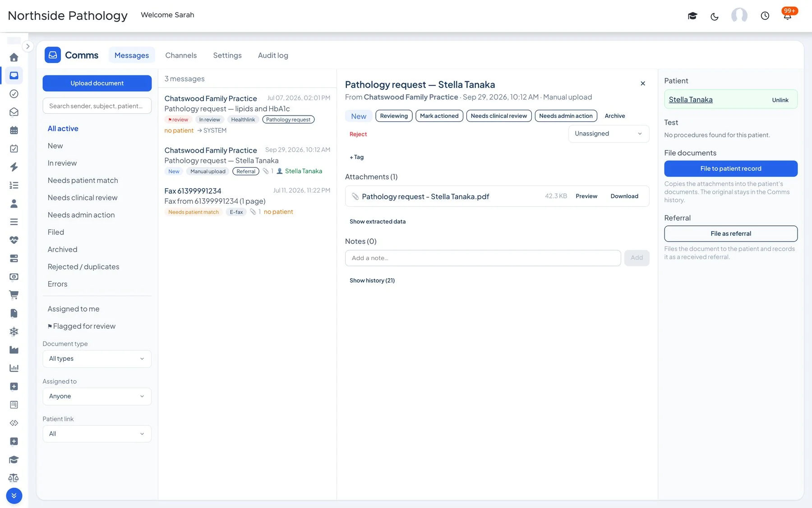Open the home icon in sidebar
This screenshot has width=812, height=508.
(14, 57)
